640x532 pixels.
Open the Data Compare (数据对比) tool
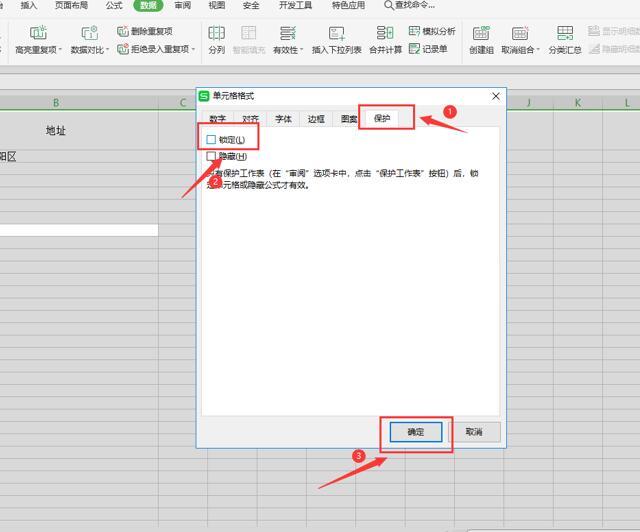[x=90, y=40]
